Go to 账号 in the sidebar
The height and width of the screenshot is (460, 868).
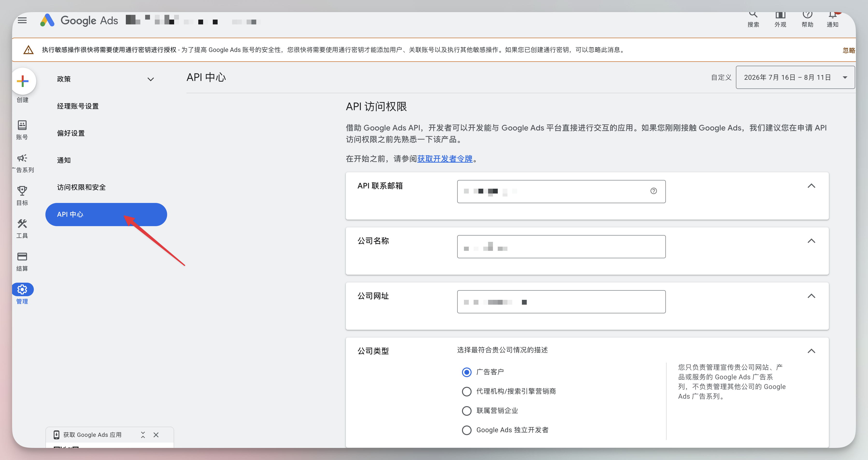tap(22, 130)
